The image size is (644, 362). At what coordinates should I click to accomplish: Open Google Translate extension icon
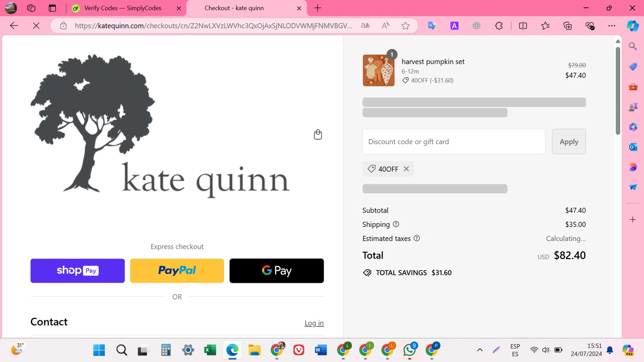(432, 26)
